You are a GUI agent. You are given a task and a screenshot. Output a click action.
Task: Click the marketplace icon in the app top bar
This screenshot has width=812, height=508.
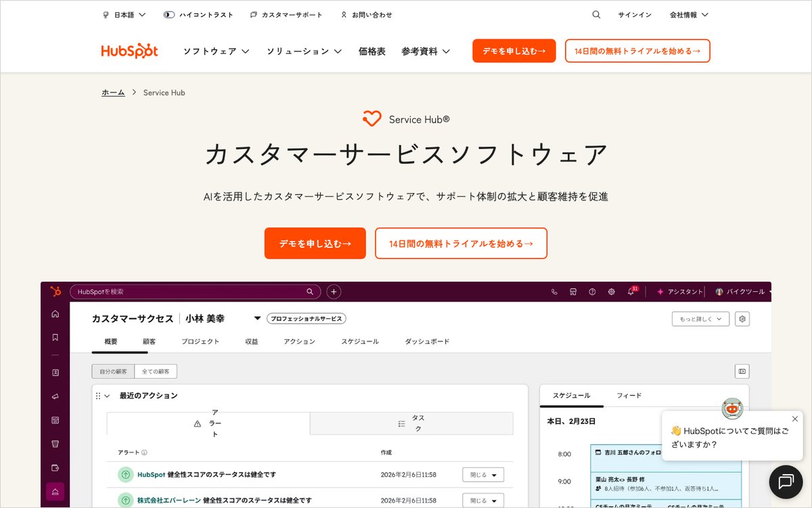573,292
